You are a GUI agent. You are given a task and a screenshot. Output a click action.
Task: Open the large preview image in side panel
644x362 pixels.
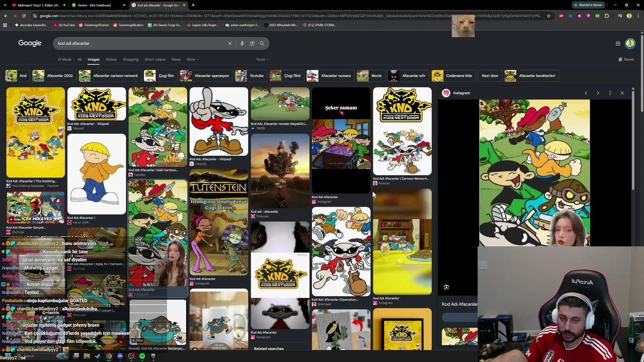[534, 173]
